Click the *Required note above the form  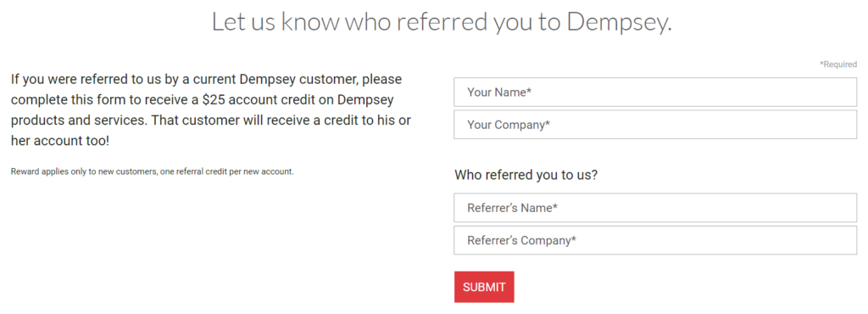tap(838, 64)
